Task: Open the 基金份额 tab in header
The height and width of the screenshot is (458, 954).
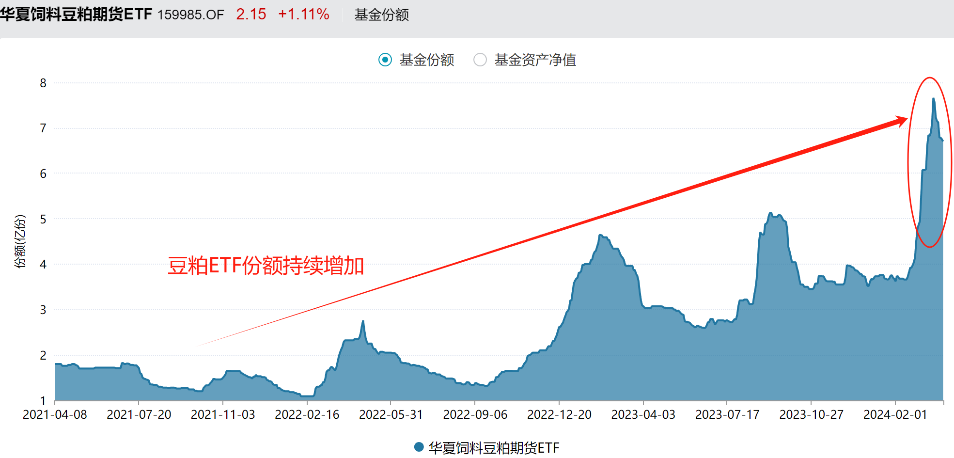Action: pyautogui.click(x=381, y=15)
